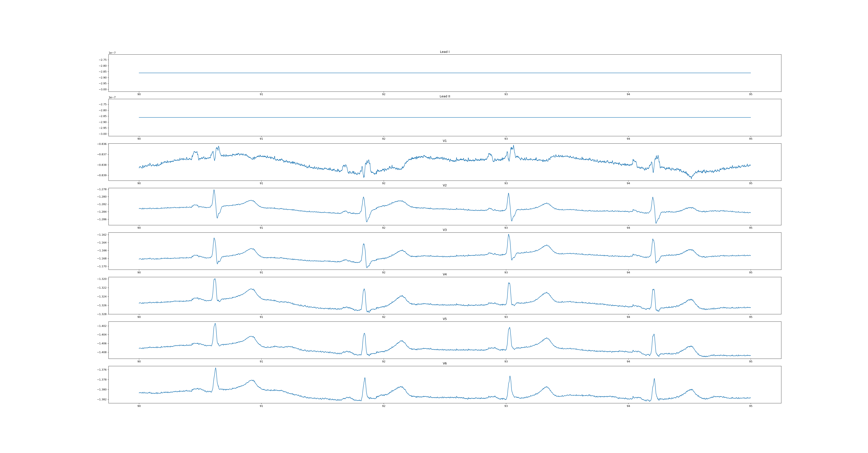This screenshot has height=453, width=868.
Task: Click the −1.382 y-axis tick on V6
Action: (102, 399)
